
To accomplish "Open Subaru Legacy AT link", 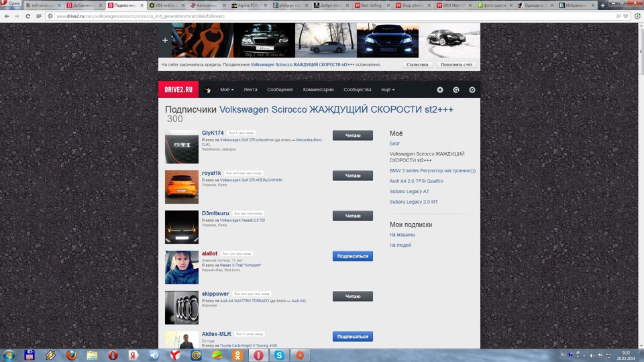I will (x=409, y=191).
